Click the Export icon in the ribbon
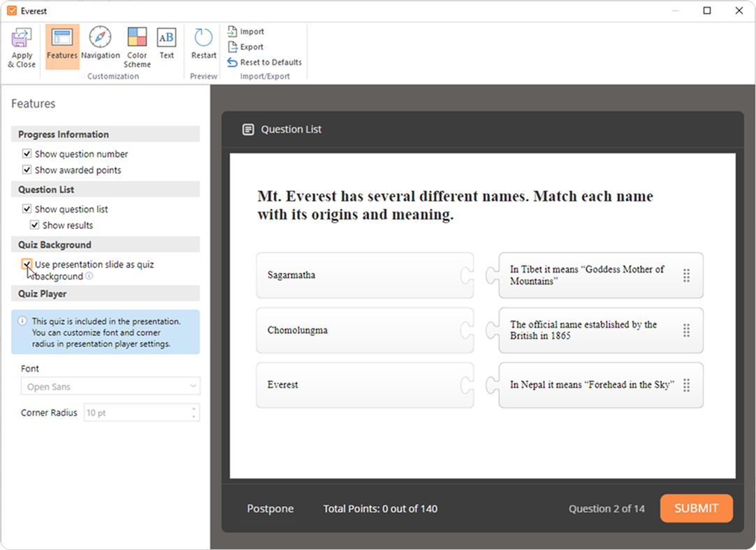 click(x=233, y=47)
